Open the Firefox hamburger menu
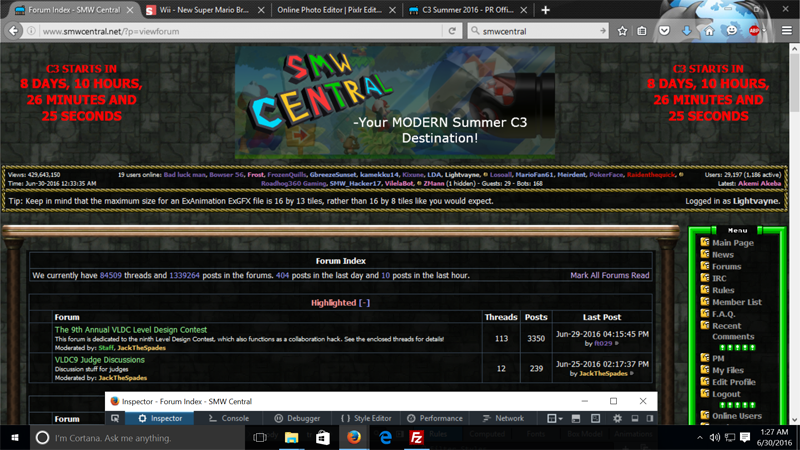This screenshot has width=800, height=450. tap(787, 31)
